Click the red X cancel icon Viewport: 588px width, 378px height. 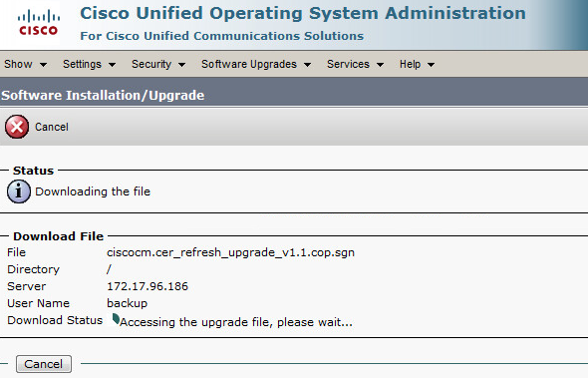17,127
